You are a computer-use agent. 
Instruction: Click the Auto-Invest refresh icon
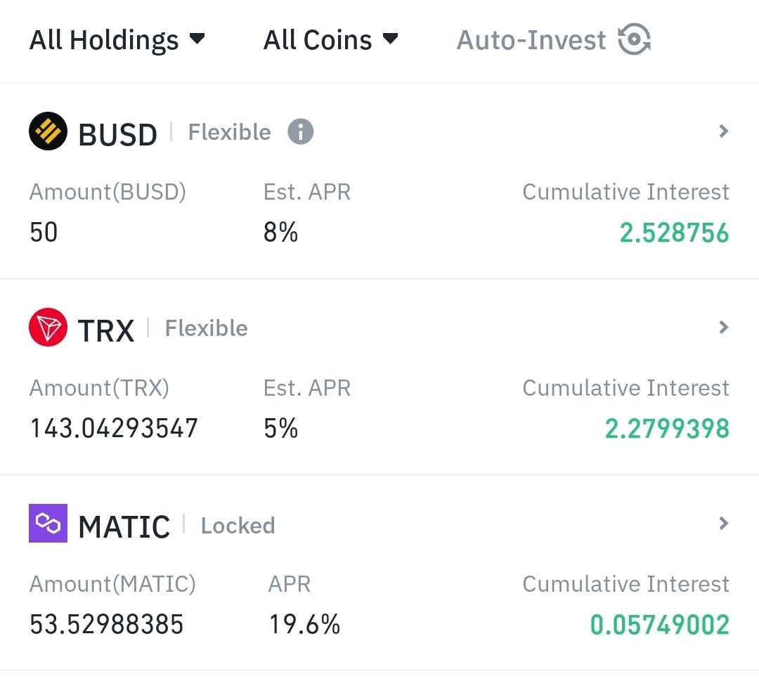[x=635, y=39]
